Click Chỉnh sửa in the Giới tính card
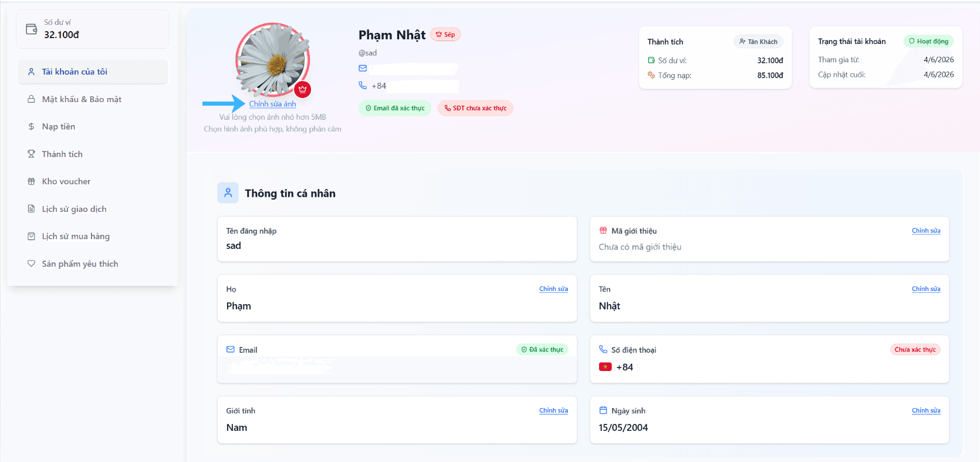Image resolution: width=980 pixels, height=462 pixels. (553, 410)
